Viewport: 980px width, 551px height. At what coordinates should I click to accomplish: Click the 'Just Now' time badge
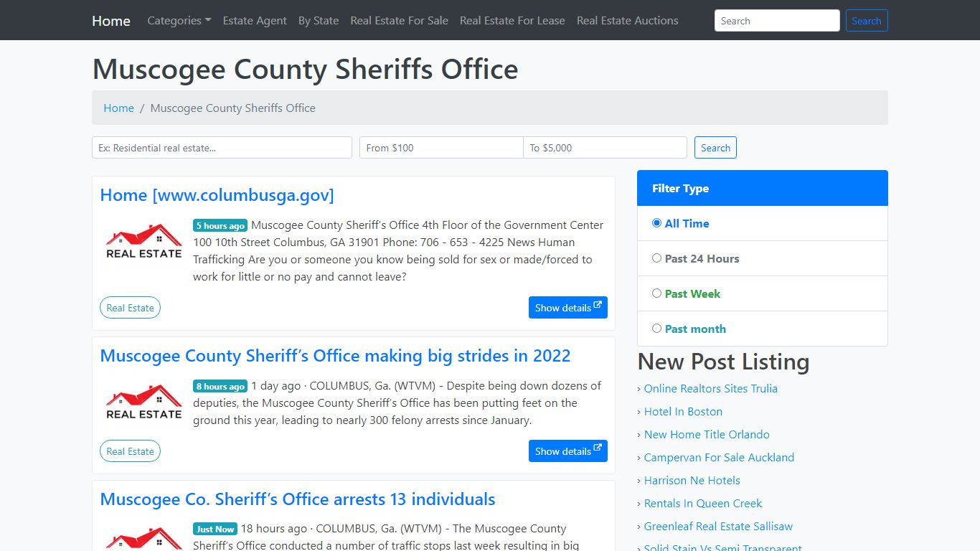pos(215,529)
